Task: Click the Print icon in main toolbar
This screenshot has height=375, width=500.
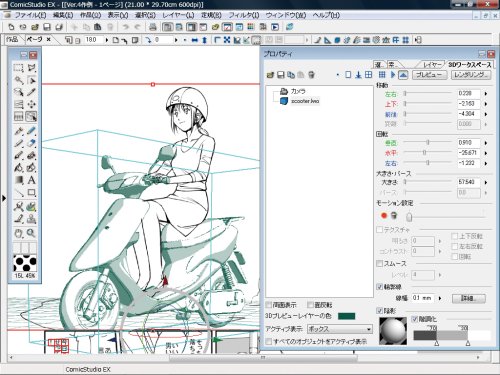Action: tap(152, 27)
